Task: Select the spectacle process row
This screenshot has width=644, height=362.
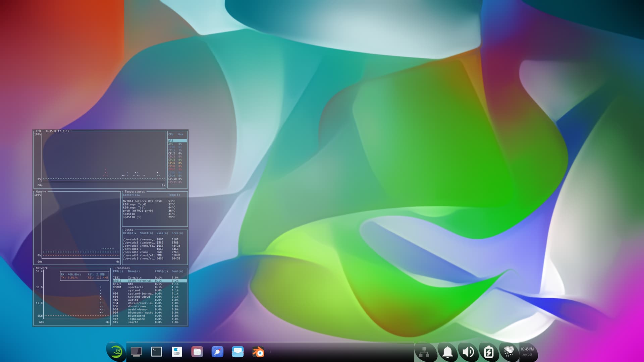Action: (x=136, y=287)
